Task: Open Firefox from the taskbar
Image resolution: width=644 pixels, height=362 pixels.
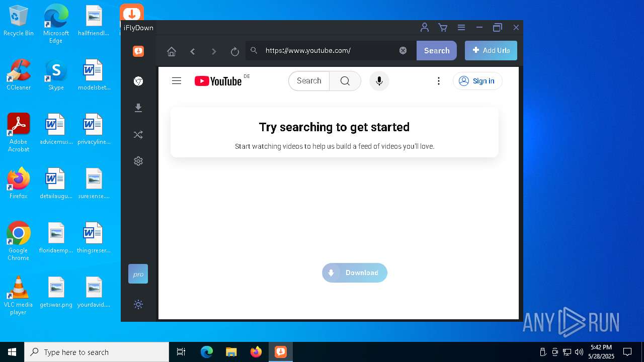Action: pos(256,352)
